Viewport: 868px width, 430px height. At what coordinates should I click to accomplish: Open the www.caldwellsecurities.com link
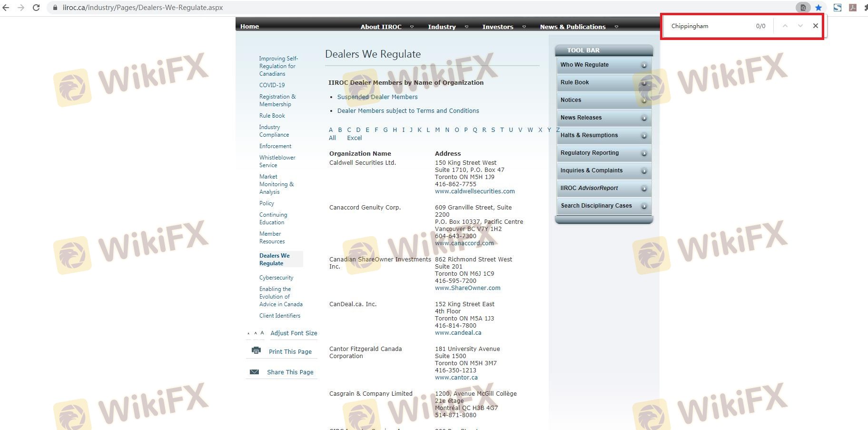pyautogui.click(x=474, y=191)
